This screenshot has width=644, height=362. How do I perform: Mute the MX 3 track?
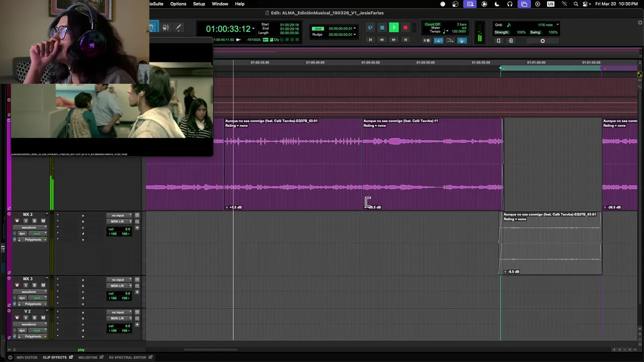(x=43, y=285)
